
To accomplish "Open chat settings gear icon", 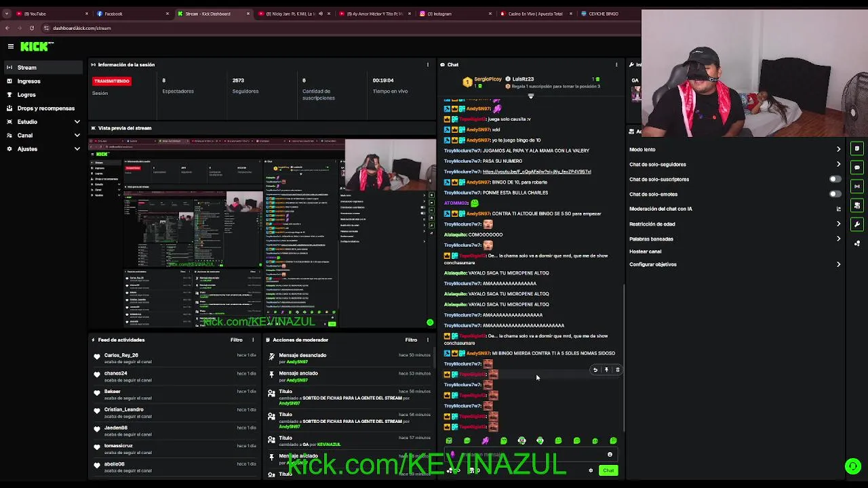I will click(x=591, y=470).
